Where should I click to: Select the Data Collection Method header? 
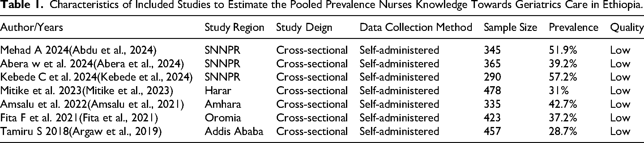[x=416, y=27]
